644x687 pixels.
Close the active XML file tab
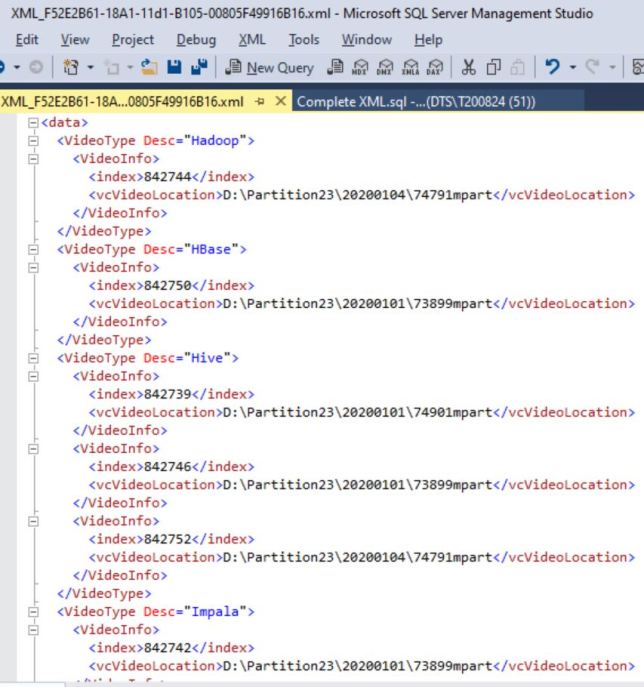pyautogui.click(x=282, y=102)
